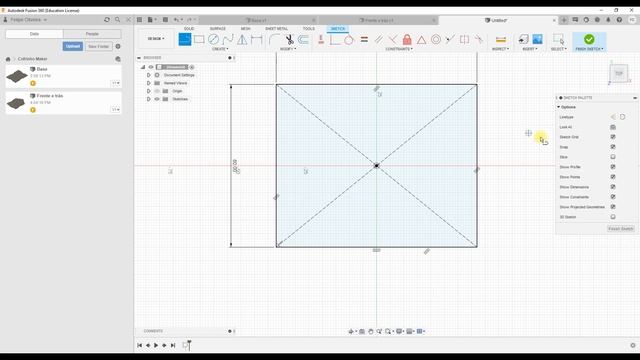Apply Symmetry constraint
Viewport: 640px width, 360px height.
pos(464,40)
